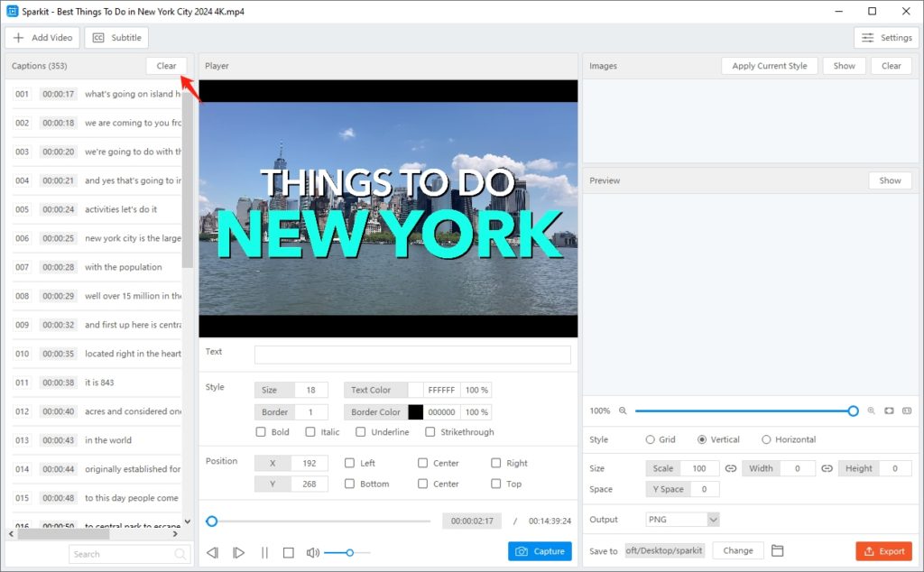The image size is (924, 572).
Task: Click the volume slider handle
Action: [350, 552]
